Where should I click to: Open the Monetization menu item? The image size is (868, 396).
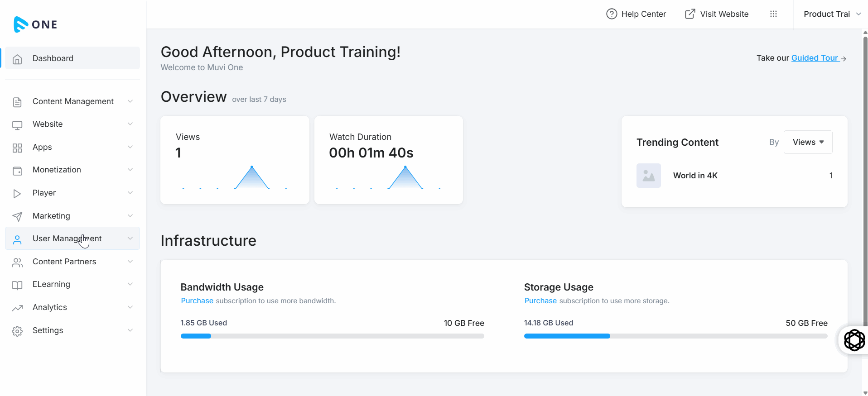coord(72,170)
